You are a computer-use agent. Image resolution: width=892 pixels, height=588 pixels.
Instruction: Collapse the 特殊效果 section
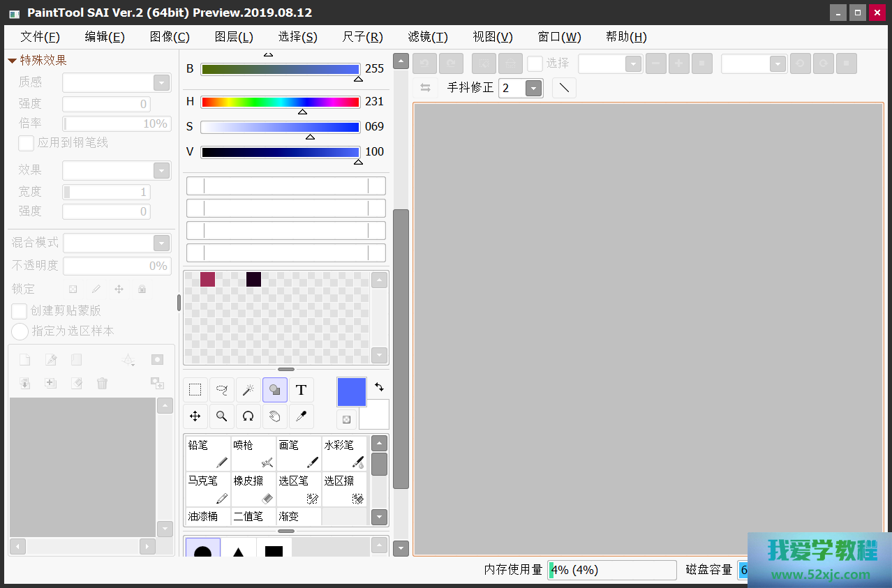click(x=12, y=61)
